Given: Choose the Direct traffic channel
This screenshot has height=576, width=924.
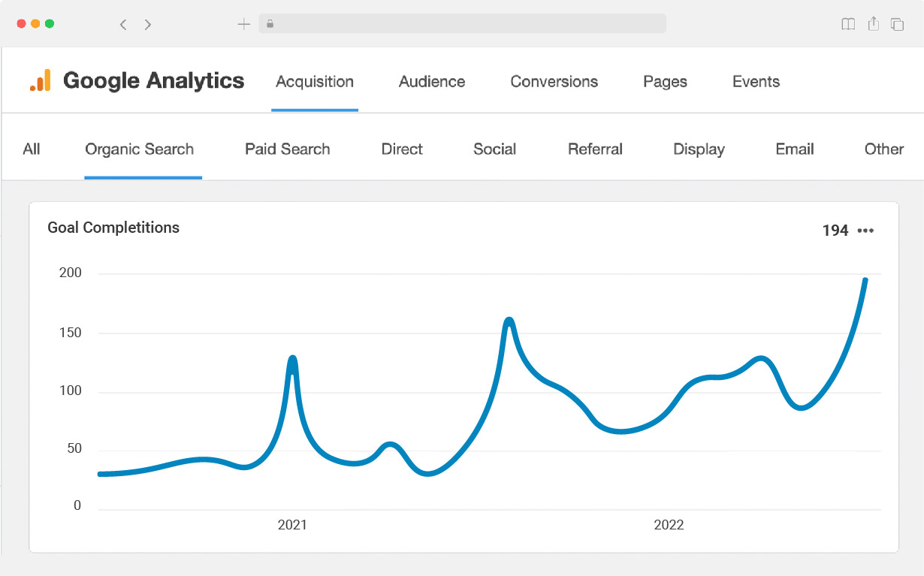Looking at the screenshot, I should [x=402, y=149].
